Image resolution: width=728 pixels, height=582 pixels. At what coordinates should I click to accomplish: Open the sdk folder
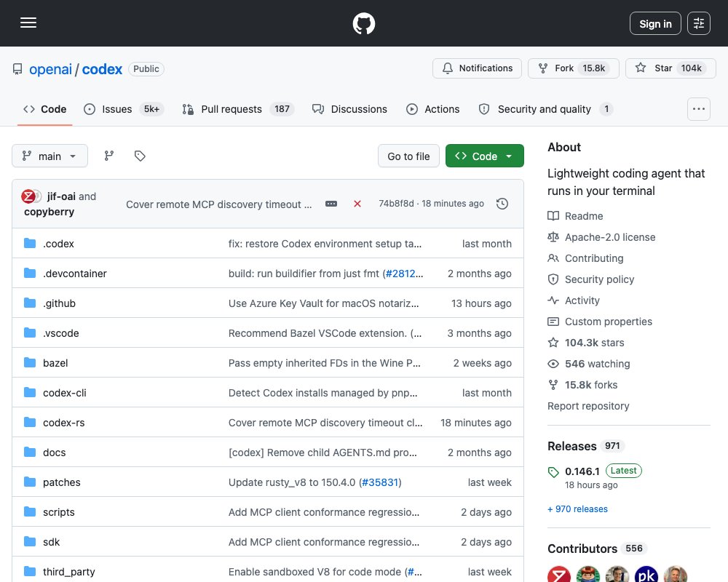pyautogui.click(x=51, y=542)
